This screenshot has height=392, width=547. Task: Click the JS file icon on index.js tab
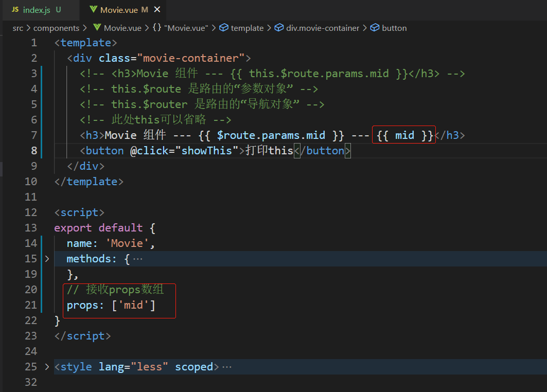(x=15, y=10)
